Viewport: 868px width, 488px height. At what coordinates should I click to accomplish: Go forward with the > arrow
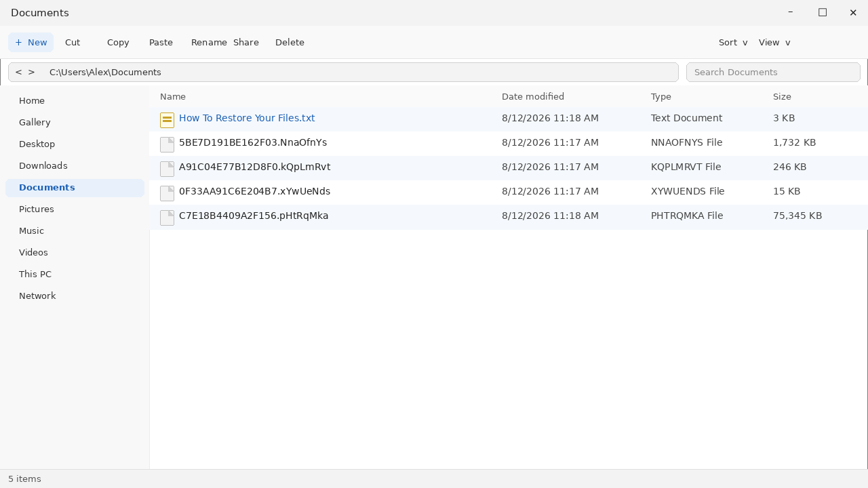click(x=31, y=72)
